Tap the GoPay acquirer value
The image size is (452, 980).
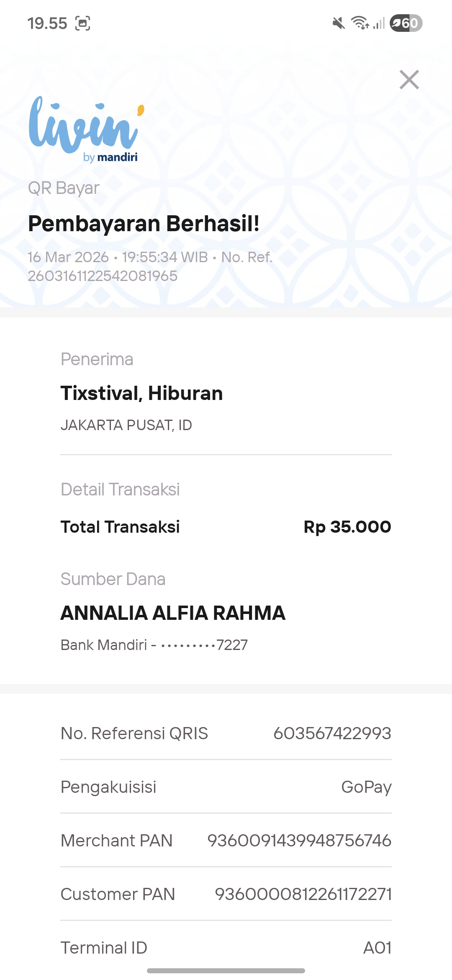pos(366,787)
